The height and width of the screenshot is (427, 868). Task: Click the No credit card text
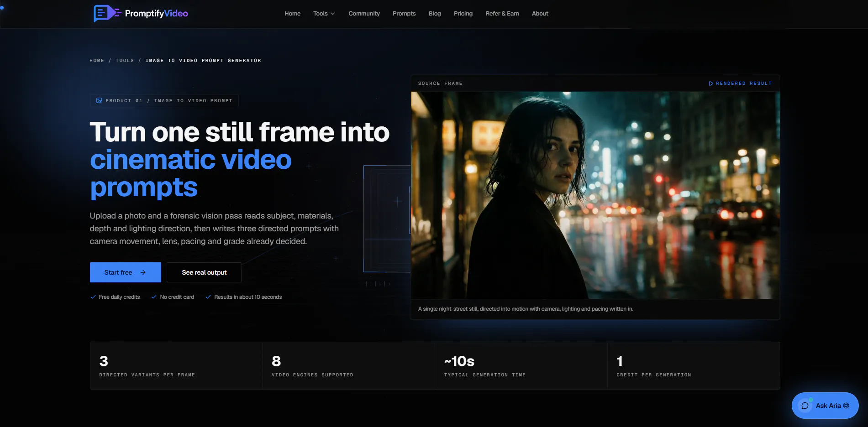click(x=177, y=297)
